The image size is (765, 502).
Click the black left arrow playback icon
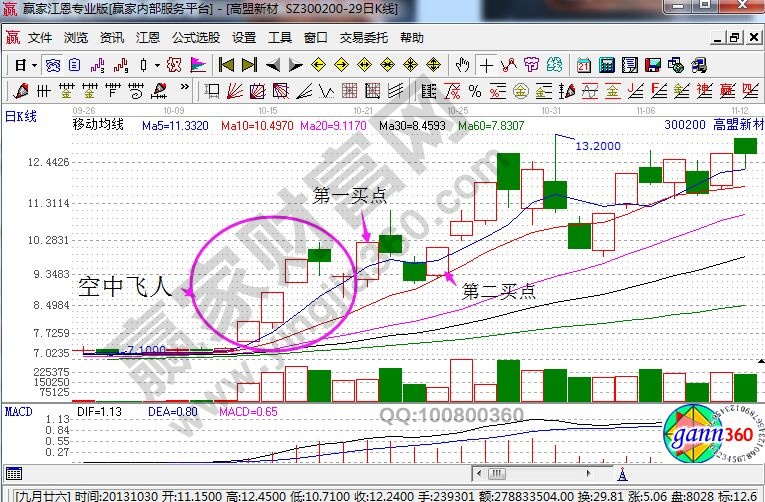click(273, 65)
